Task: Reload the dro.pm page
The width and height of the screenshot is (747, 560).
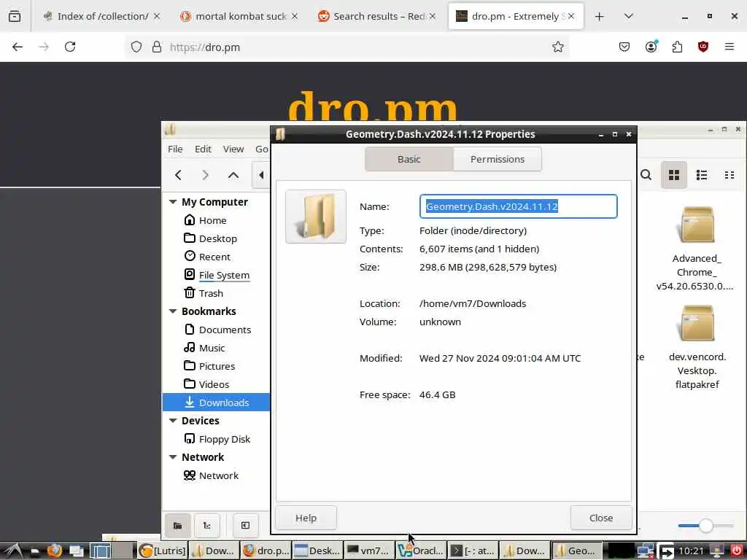Action: coord(70,47)
